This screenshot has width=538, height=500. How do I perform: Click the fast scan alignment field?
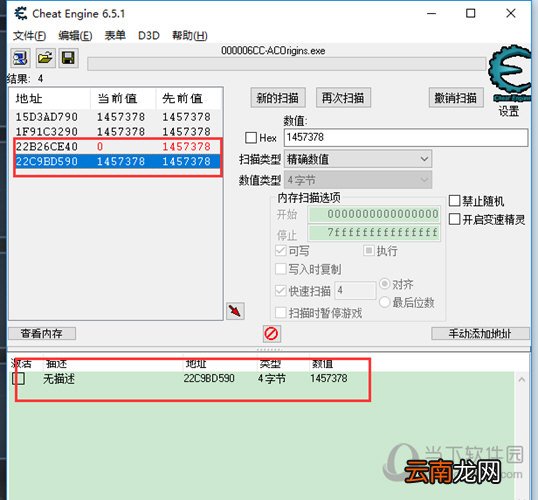355,291
